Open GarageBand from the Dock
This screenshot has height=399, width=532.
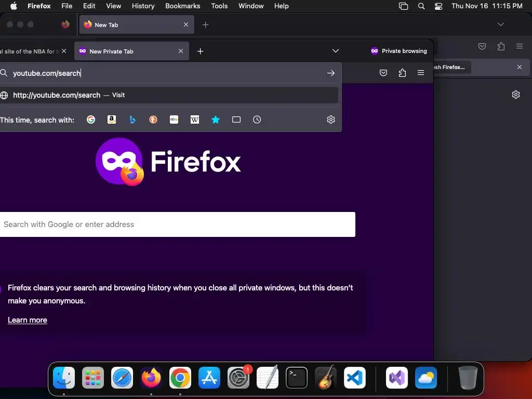point(326,378)
